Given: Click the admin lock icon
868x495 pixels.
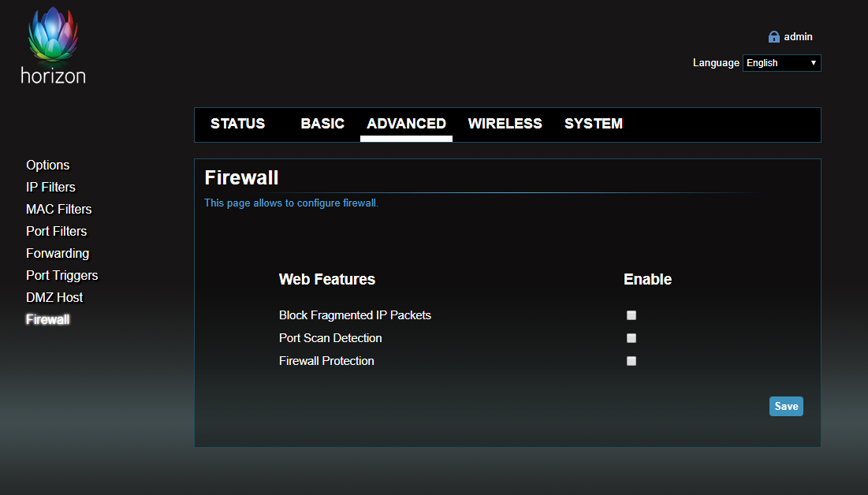Looking at the screenshot, I should (773, 37).
